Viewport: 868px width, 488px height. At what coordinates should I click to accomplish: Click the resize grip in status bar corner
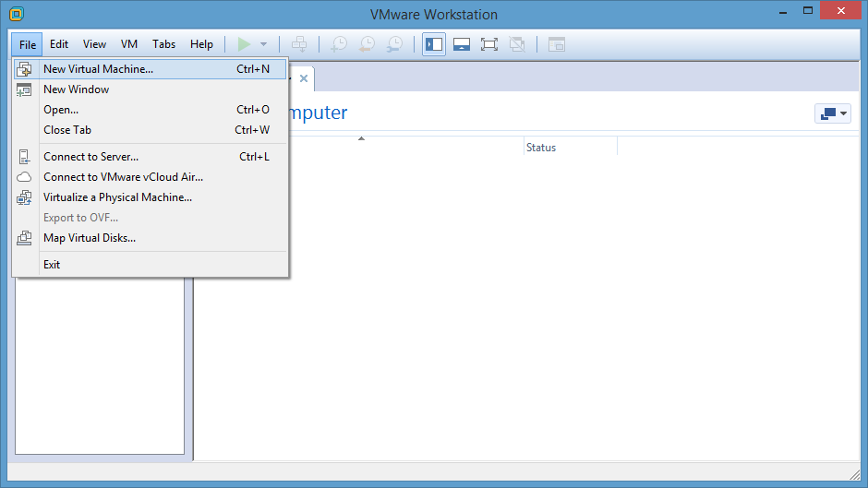pyautogui.click(x=855, y=473)
